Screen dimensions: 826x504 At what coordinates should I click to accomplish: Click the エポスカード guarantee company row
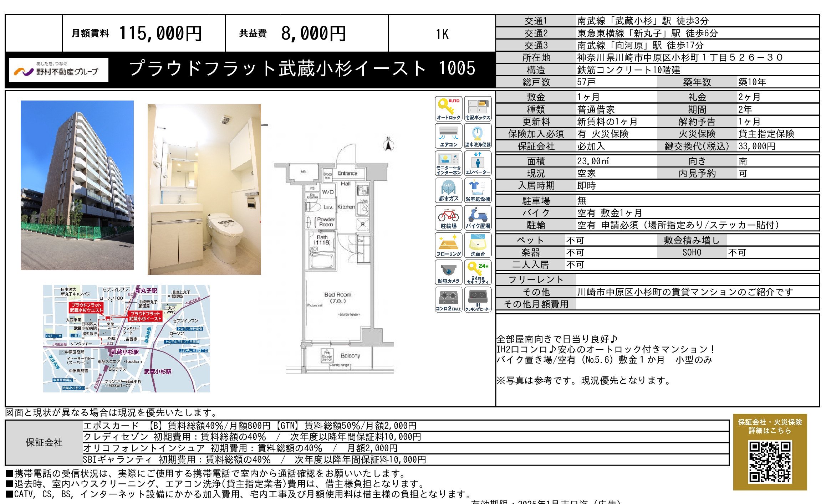point(406,426)
